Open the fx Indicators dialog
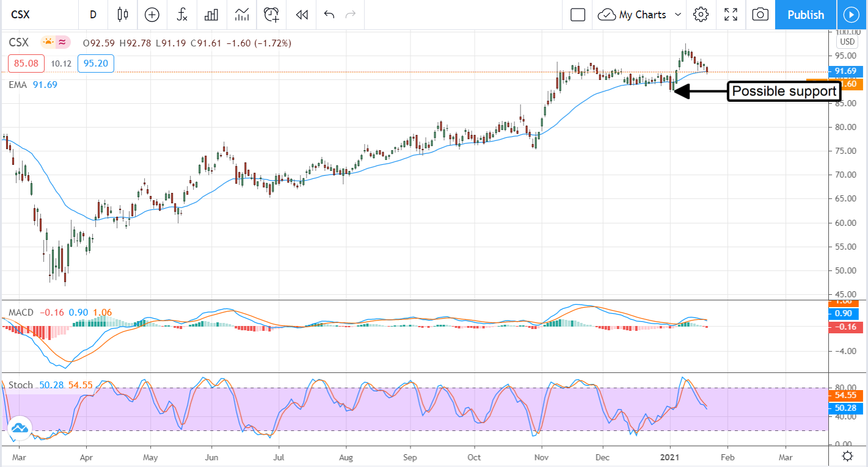The height and width of the screenshot is (467, 868). [x=181, y=15]
